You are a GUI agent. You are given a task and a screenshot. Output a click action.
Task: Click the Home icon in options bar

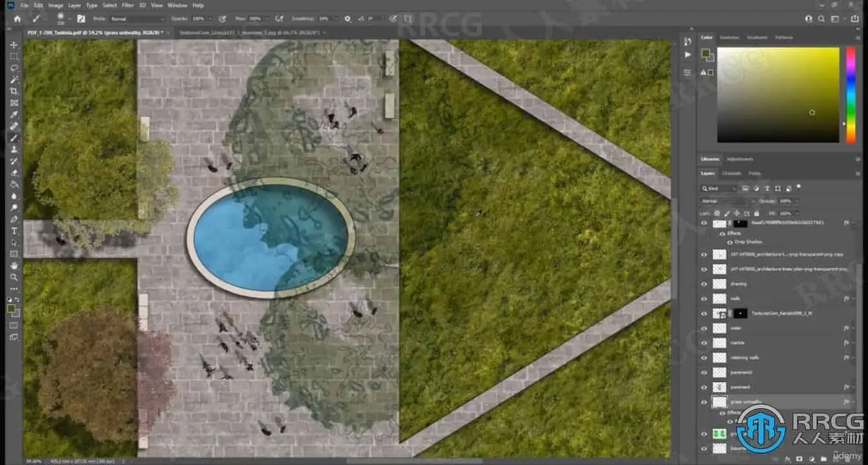tap(17, 19)
